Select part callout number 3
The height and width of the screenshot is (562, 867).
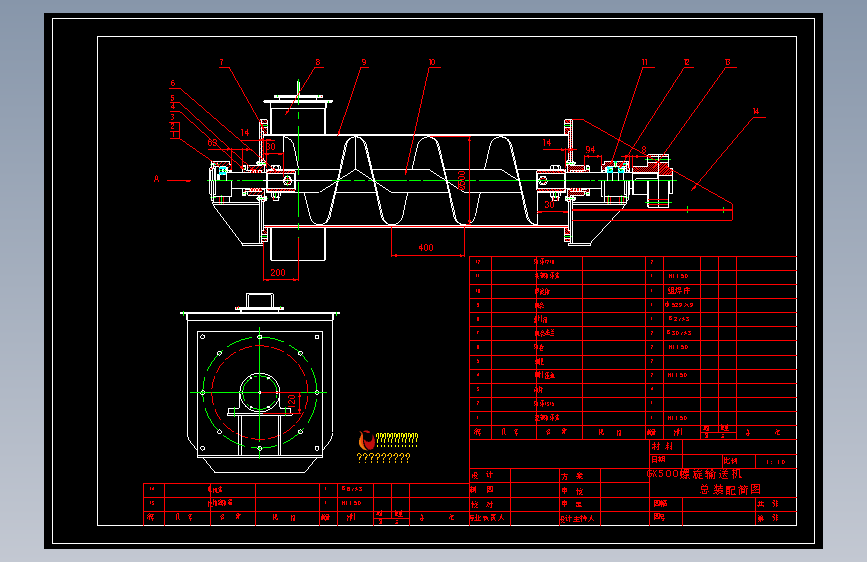click(x=173, y=117)
